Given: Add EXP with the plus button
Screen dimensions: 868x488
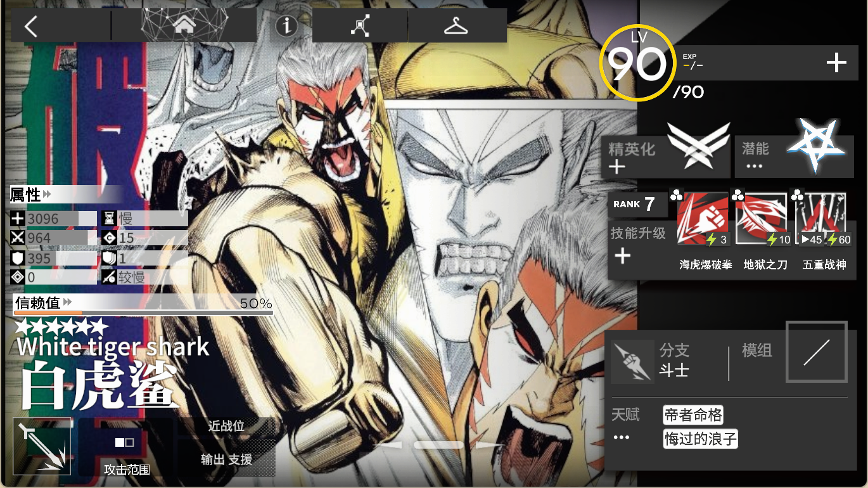Looking at the screenshot, I should click(836, 63).
